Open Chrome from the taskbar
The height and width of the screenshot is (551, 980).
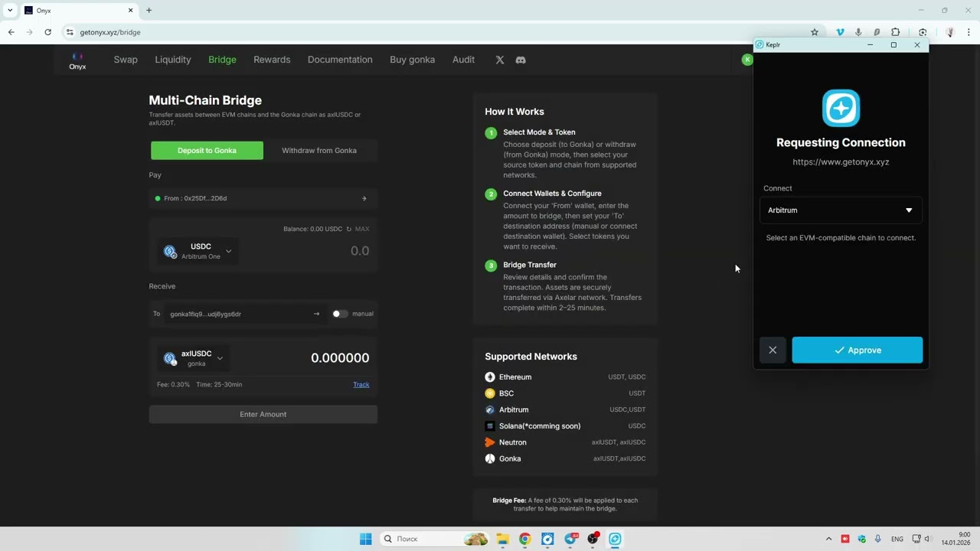click(x=524, y=539)
